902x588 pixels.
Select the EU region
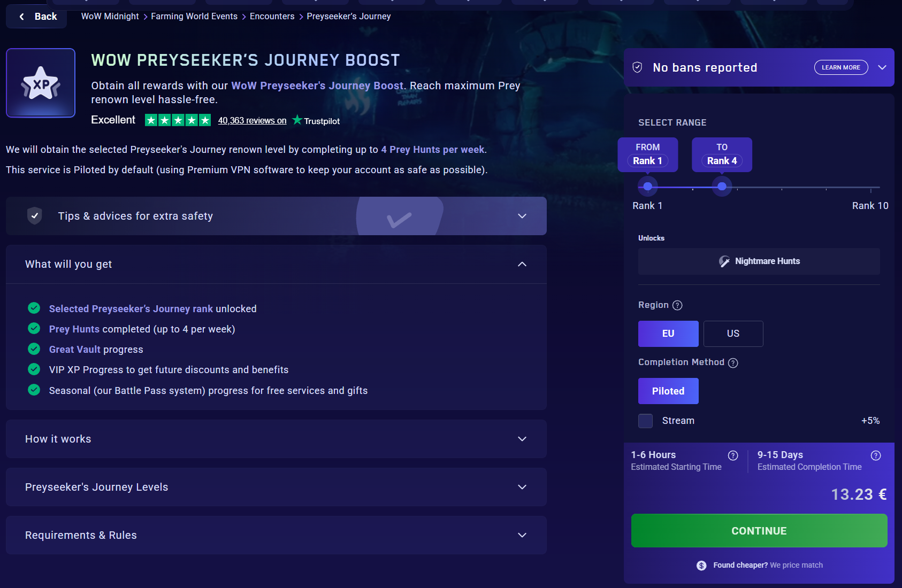click(668, 334)
